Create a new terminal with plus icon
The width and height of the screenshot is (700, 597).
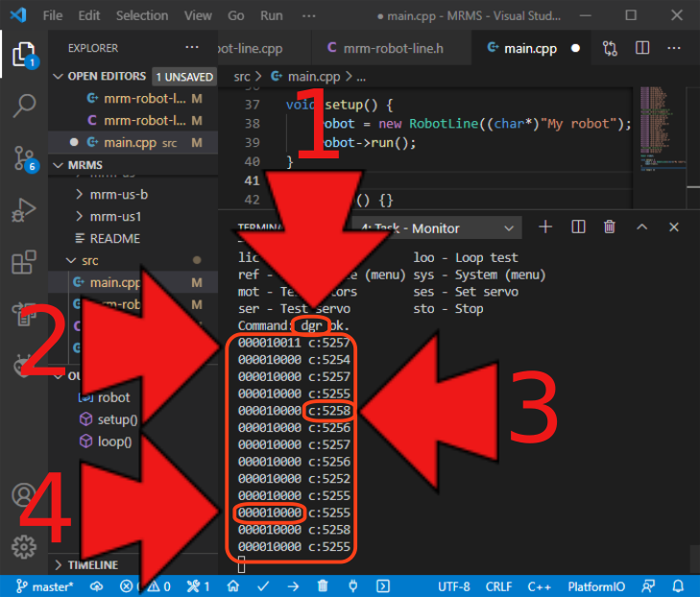pyautogui.click(x=545, y=227)
